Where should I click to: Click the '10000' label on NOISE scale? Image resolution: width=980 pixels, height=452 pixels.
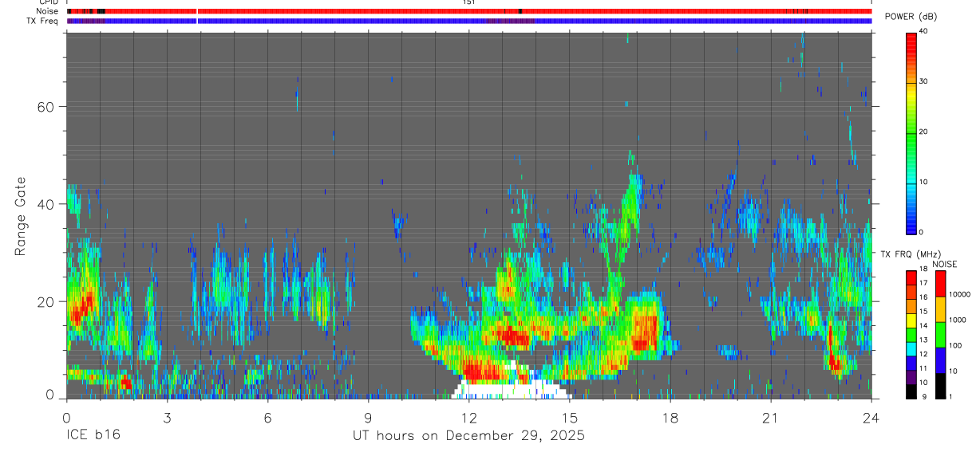click(x=959, y=294)
